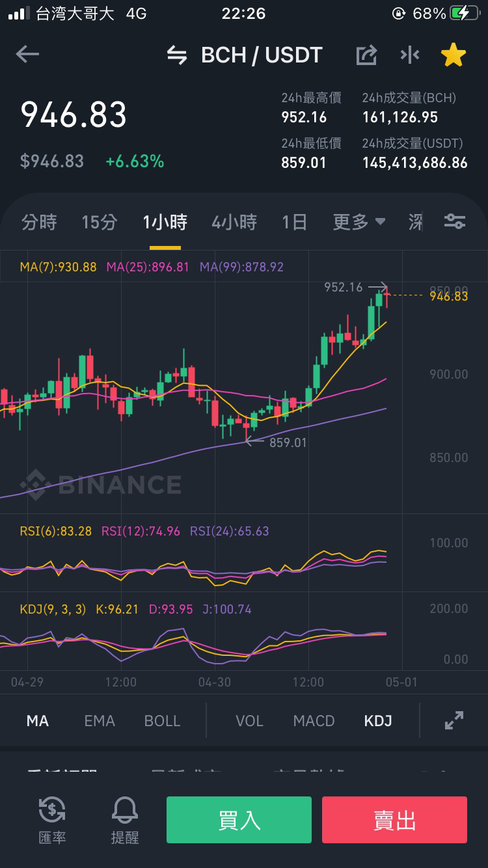Switch to the 4小時 interval tab
488x868 pixels.
tap(234, 223)
